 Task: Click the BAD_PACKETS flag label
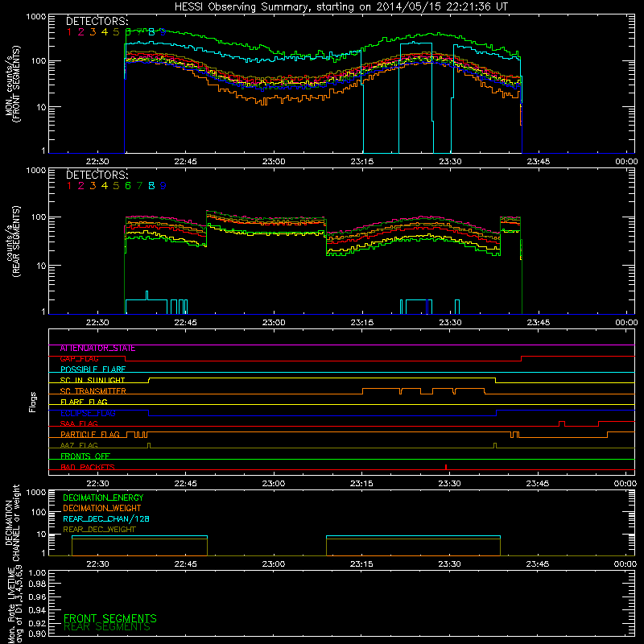coord(88,467)
